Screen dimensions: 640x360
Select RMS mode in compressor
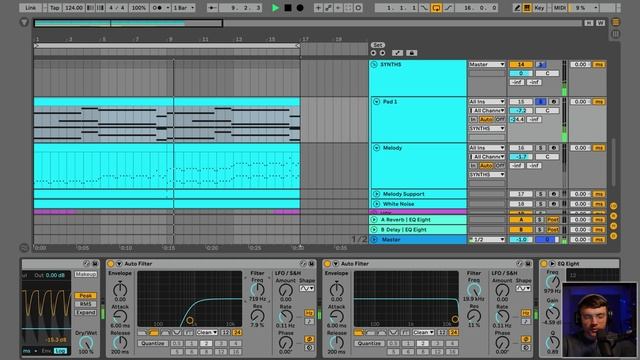tap(85, 304)
